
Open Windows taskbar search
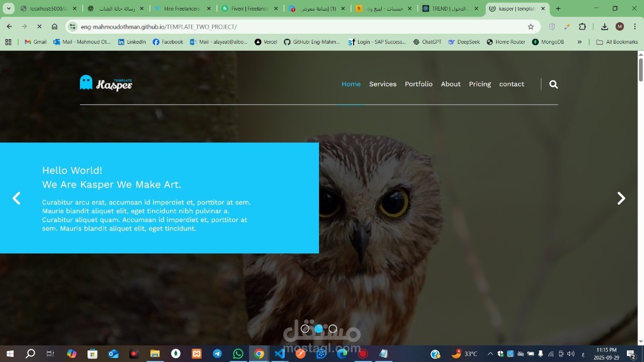point(30,354)
